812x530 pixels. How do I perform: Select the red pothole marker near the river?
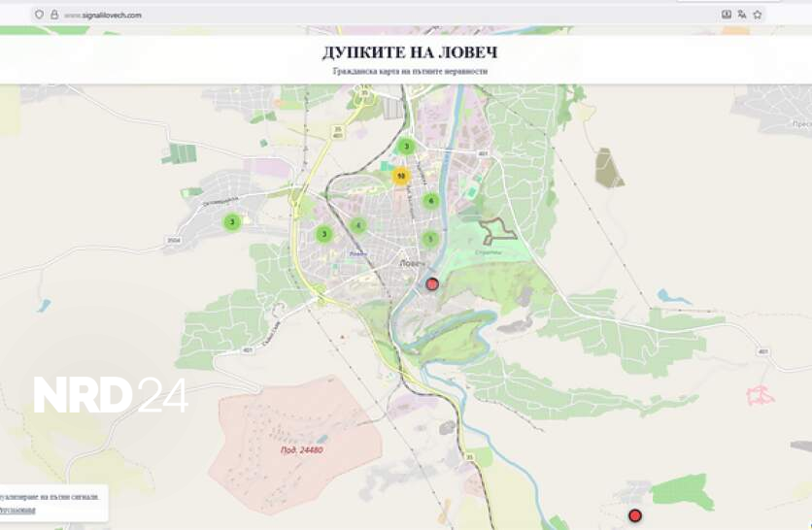[x=433, y=283]
